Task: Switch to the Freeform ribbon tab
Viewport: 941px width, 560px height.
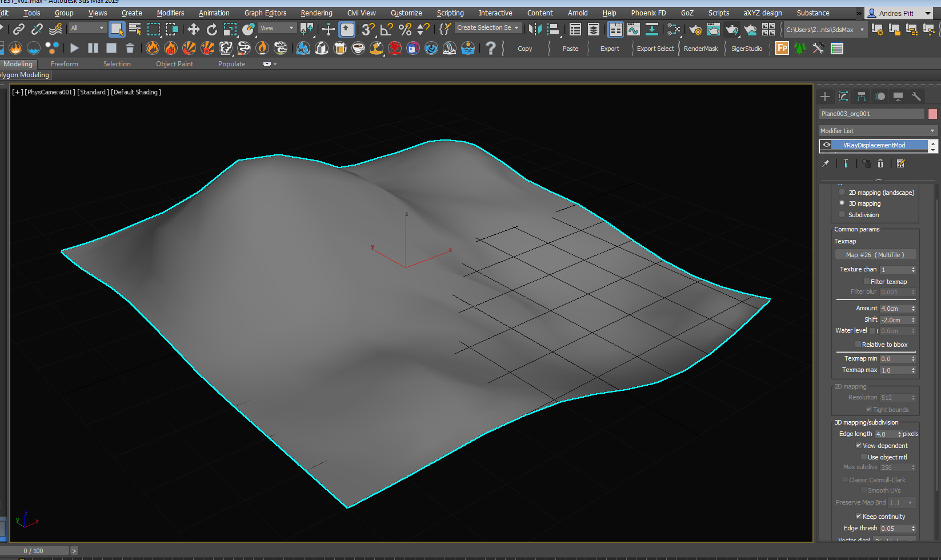Action: [64, 64]
